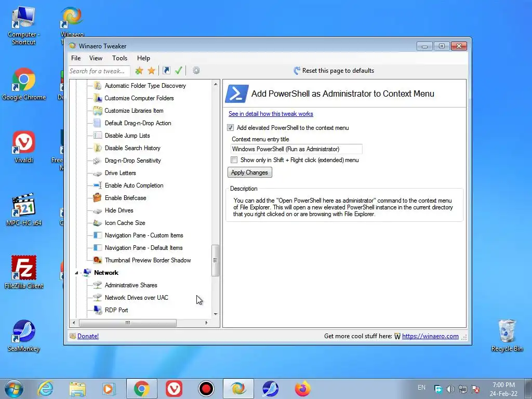532x399 pixels.
Task: Click the Network category icon
Action: pos(87,272)
